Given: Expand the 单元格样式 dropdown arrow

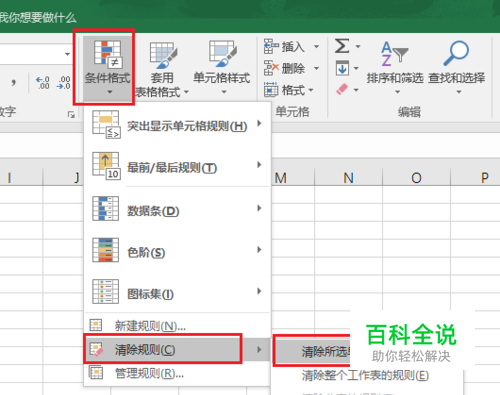Looking at the screenshot, I should click(224, 92).
